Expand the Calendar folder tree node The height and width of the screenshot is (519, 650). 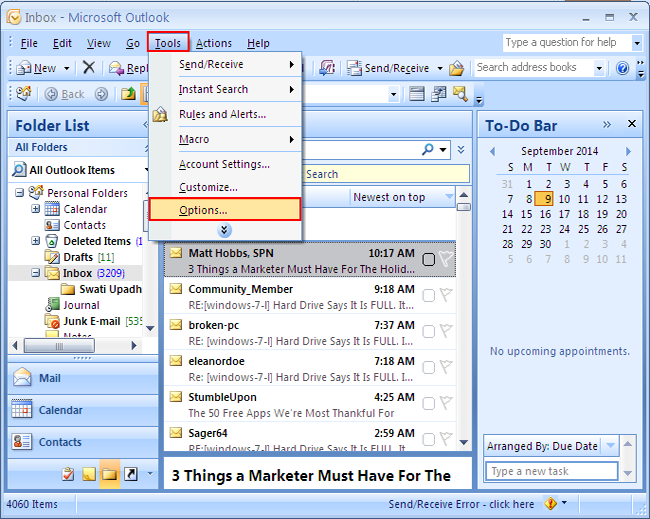36,209
